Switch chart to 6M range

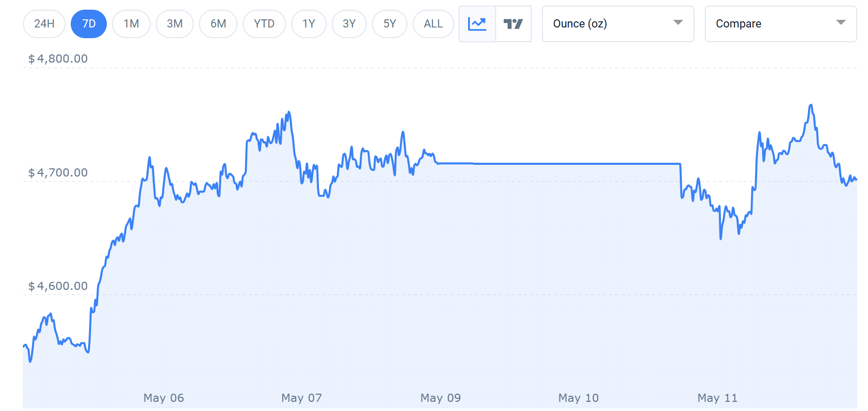coord(218,24)
